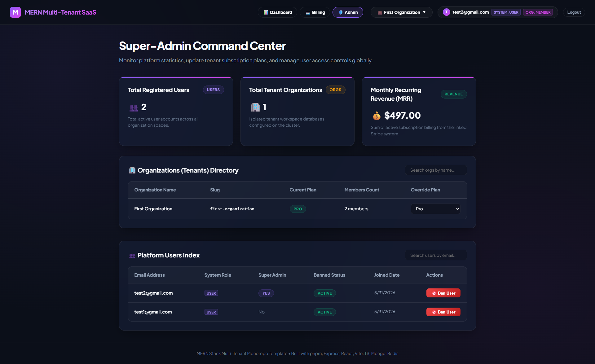Click the 2 members count cell
This screenshot has width=595, height=364.
pos(356,209)
